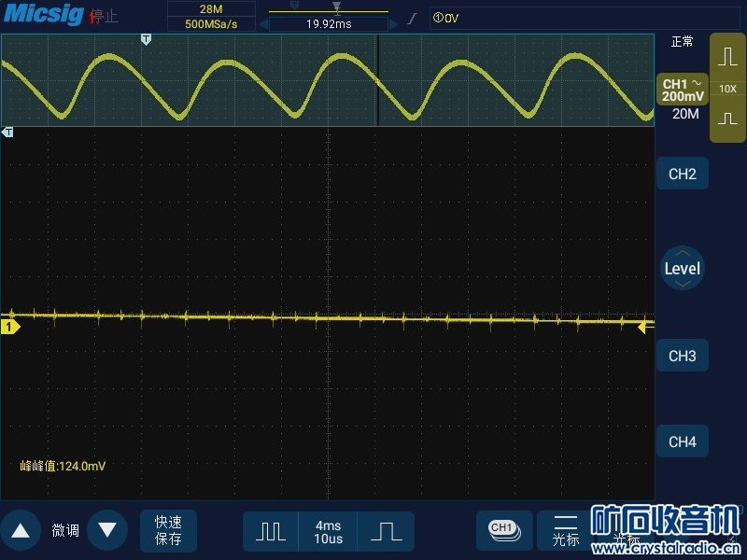Open the 28M memory depth setting
Image resolution: width=747 pixels, height=560 pixels.
pyautogui.click(x=211, y=9)
